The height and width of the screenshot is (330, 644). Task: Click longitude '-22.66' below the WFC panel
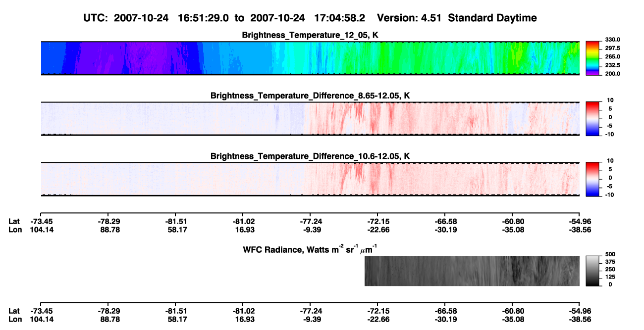pyautogui.click(x=378, y=319)
